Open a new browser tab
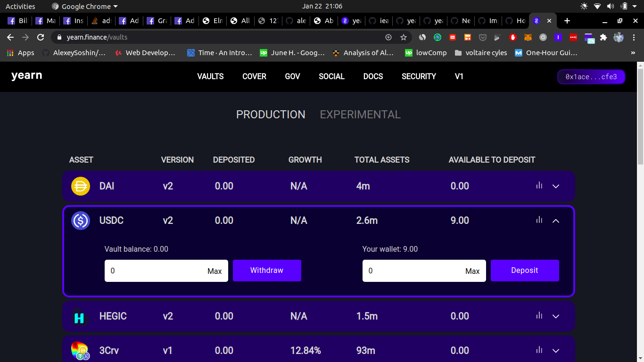 click(567, 21)
